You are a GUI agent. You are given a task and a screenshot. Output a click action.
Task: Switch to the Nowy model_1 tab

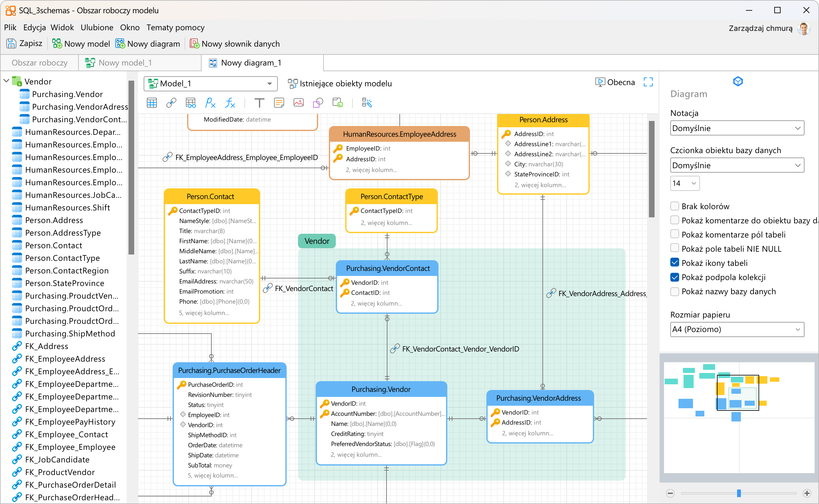[125, 63]
